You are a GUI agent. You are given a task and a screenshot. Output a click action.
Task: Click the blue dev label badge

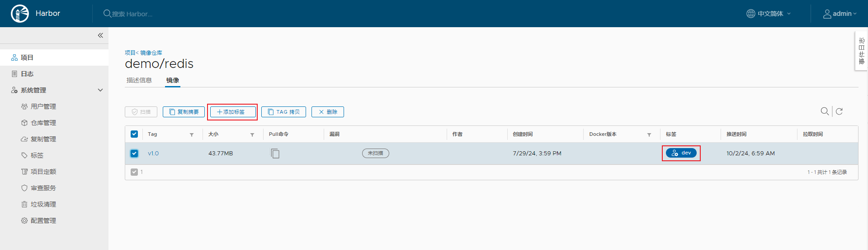click(x=681, y=153)
